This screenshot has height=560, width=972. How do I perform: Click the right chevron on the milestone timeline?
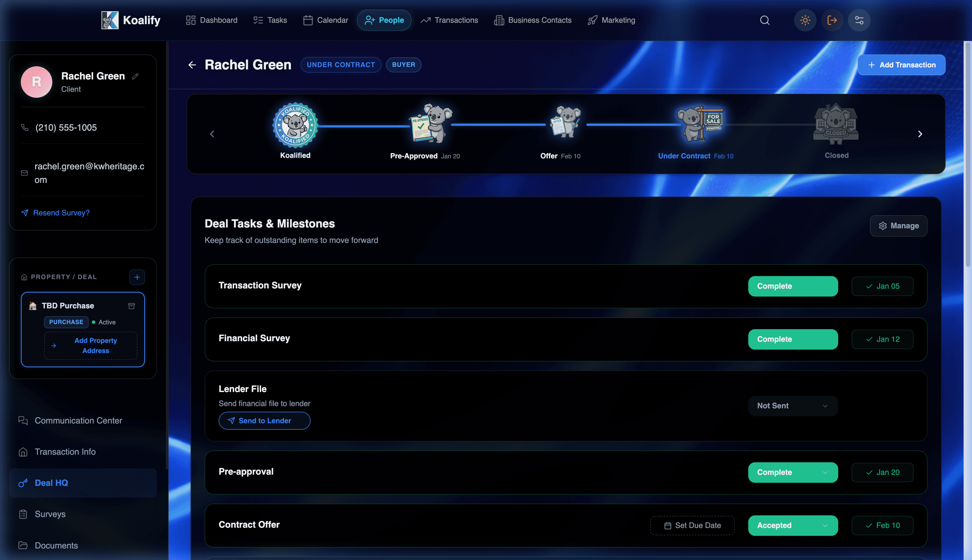[920, 134]
